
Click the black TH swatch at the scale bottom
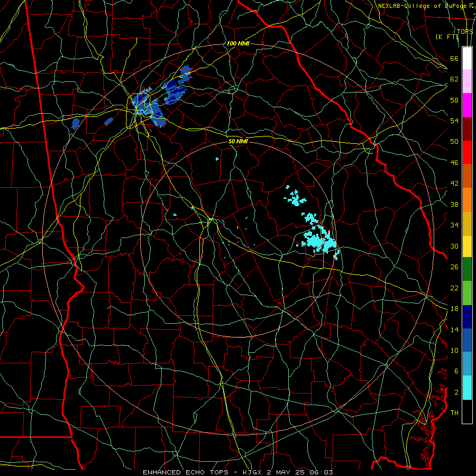pyautogui.click(x=467, y=411)
